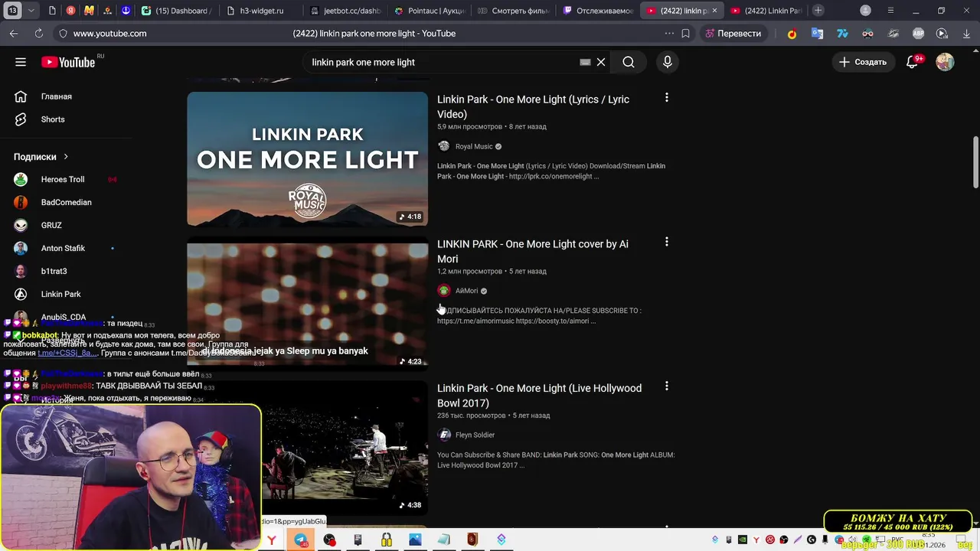
Task: Switch to the Отслеживаемое Twitch tab
Action: coord(597,11)
